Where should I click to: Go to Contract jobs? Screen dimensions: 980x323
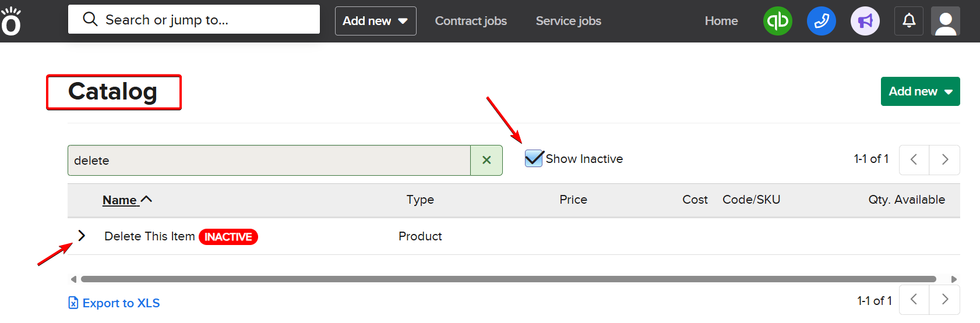471,21
